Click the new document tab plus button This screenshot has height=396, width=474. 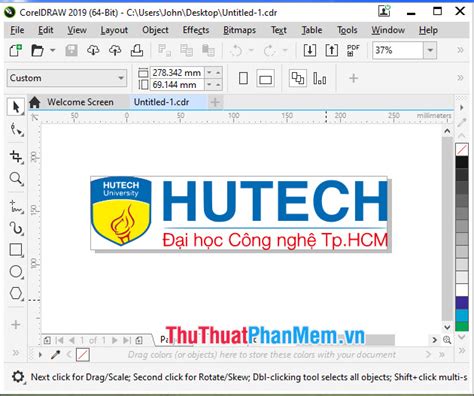215,102
